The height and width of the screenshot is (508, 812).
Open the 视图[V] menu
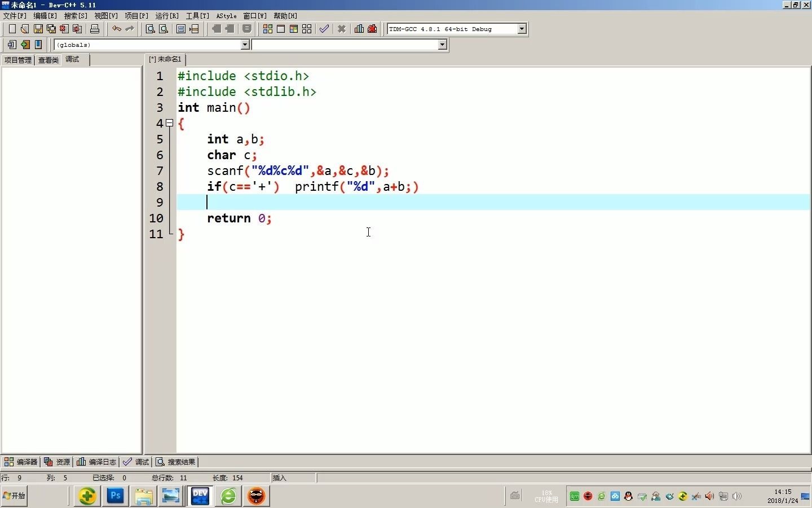click(106, 16)
